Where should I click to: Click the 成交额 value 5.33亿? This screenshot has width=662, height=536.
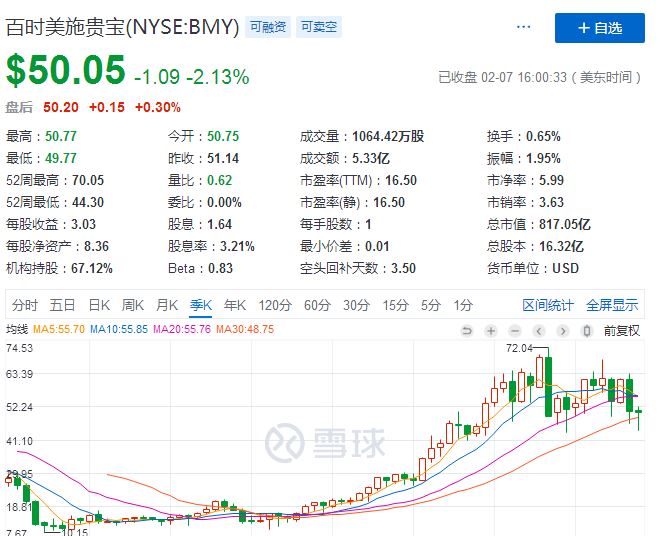point(371,158)
